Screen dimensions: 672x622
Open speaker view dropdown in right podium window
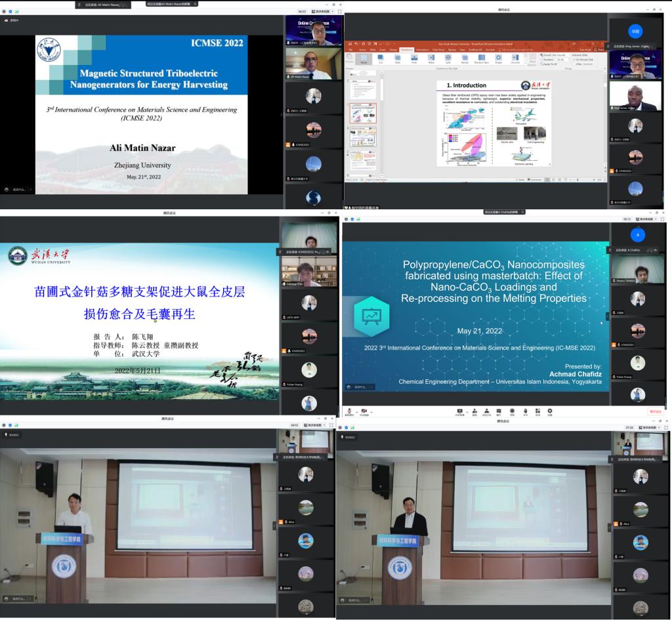pos(650,428)
